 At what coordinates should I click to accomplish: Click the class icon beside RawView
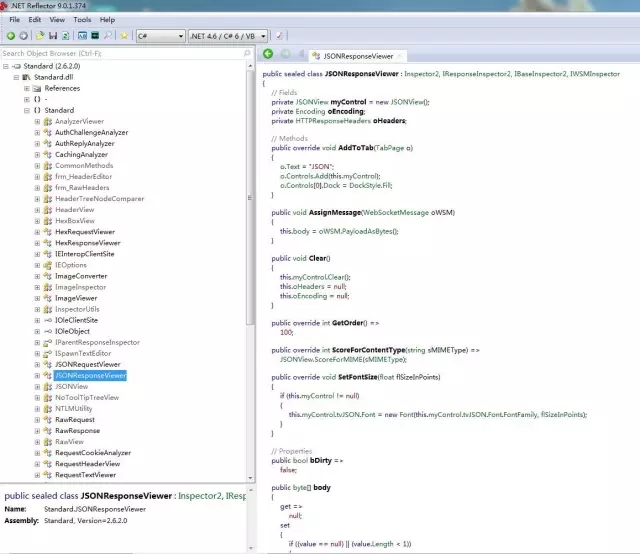point(48,442)
